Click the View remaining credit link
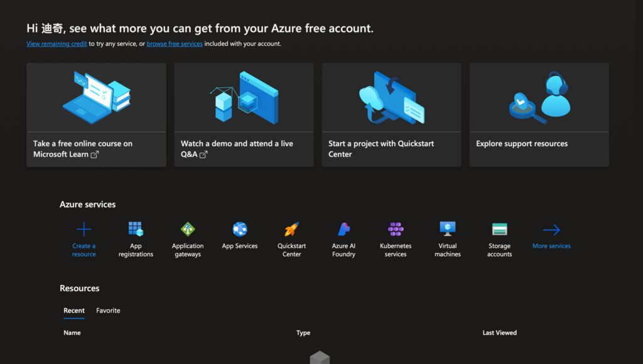 (57, 44)
